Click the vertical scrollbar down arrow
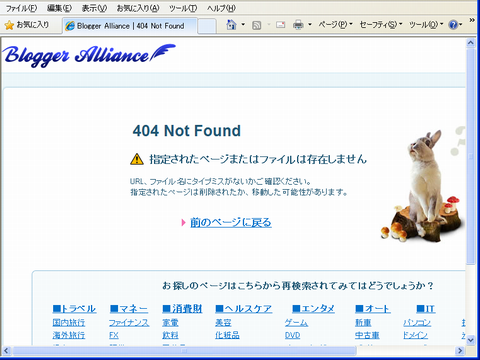This screenshot has height=360, width=480. tap(471, 340)
